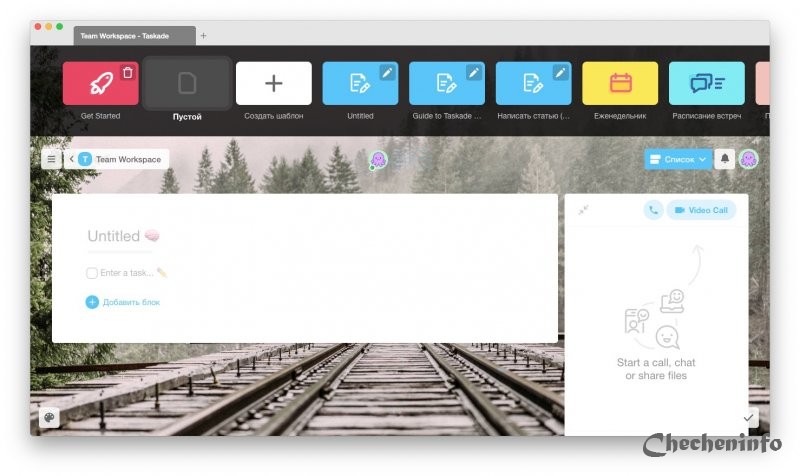The image size is (800, 476).
Task: Delete the Get Started template via trash icon
Action: 128,73
